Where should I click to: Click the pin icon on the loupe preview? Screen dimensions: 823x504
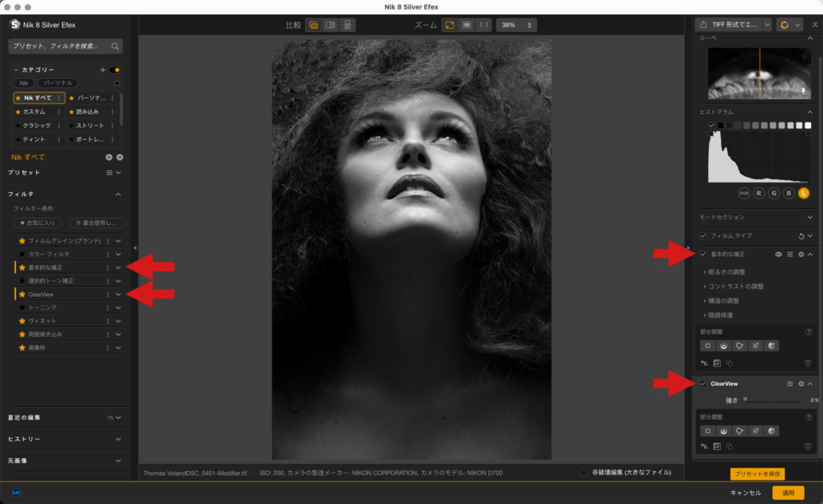pyautogui.click(x=802, y=92)
